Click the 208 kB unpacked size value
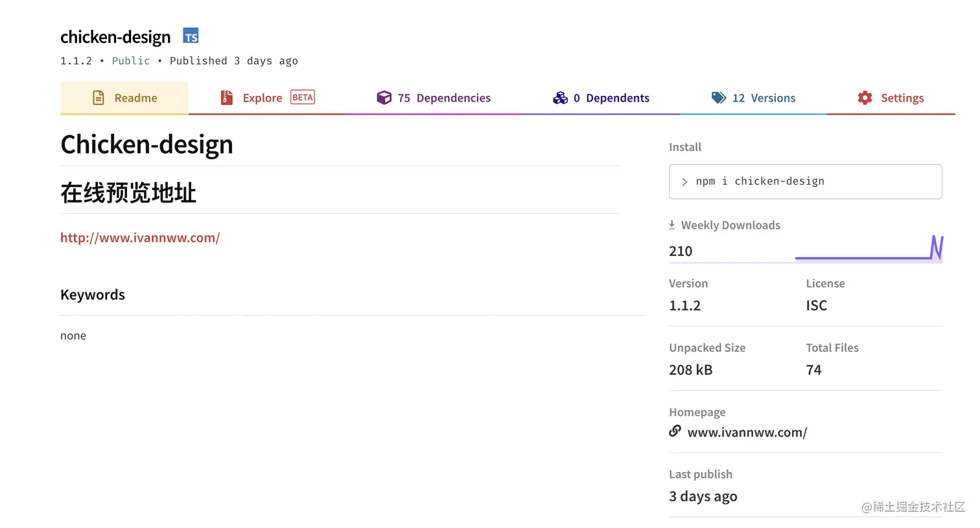Image resolution: width=980 pixels, height=528 pixels. (x=690, y=370)
